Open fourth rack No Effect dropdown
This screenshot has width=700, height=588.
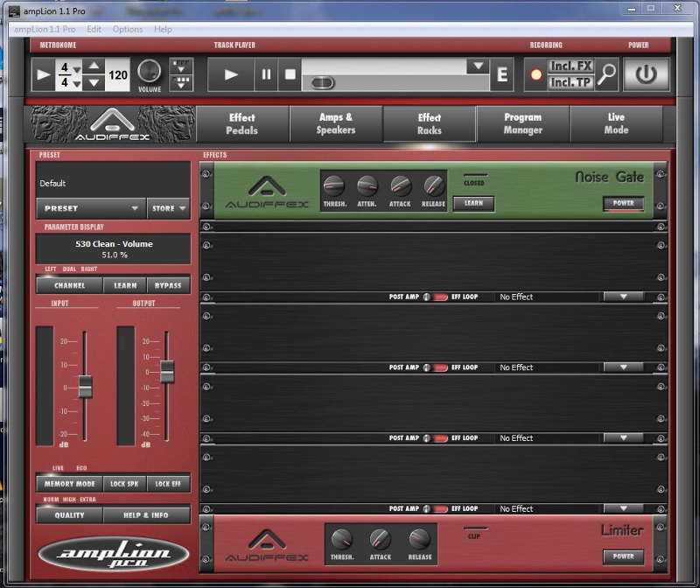click(623, 508)
